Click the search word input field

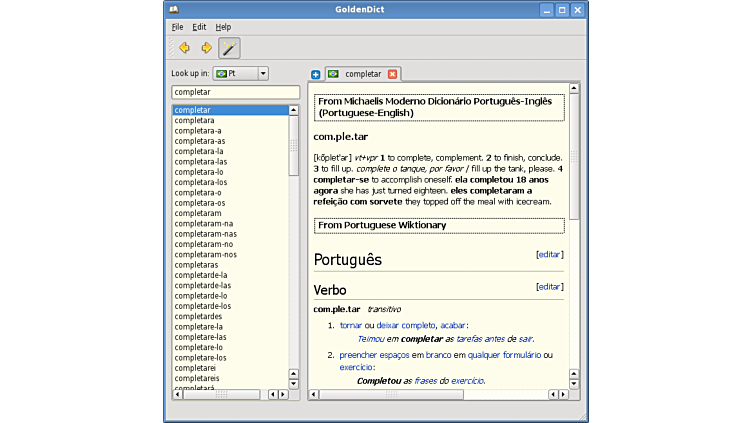(235, 92)
